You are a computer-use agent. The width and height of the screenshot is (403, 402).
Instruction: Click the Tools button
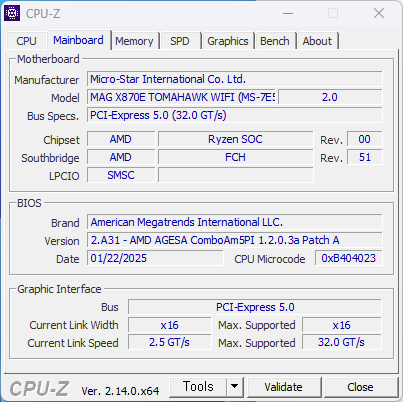(x=198, y=387)
